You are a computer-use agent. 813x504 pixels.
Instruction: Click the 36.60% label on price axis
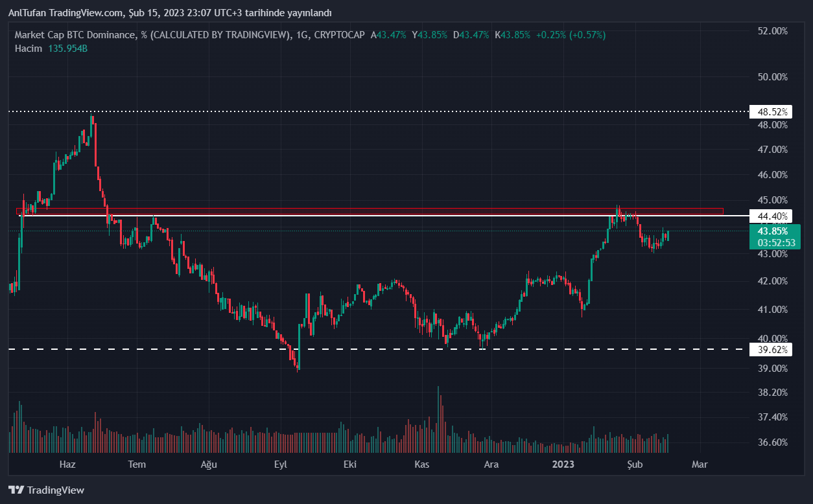click(772, 442)
